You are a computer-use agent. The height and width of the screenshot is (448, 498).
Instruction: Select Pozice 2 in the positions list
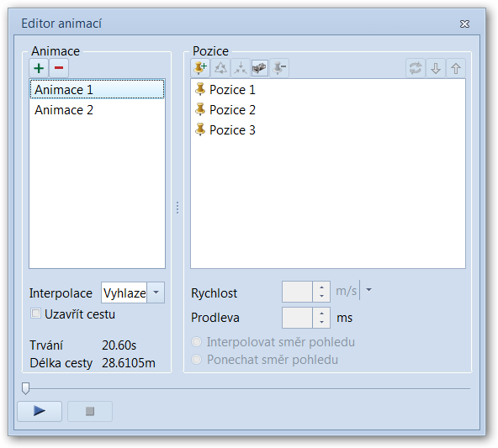(x=232, y=110)
